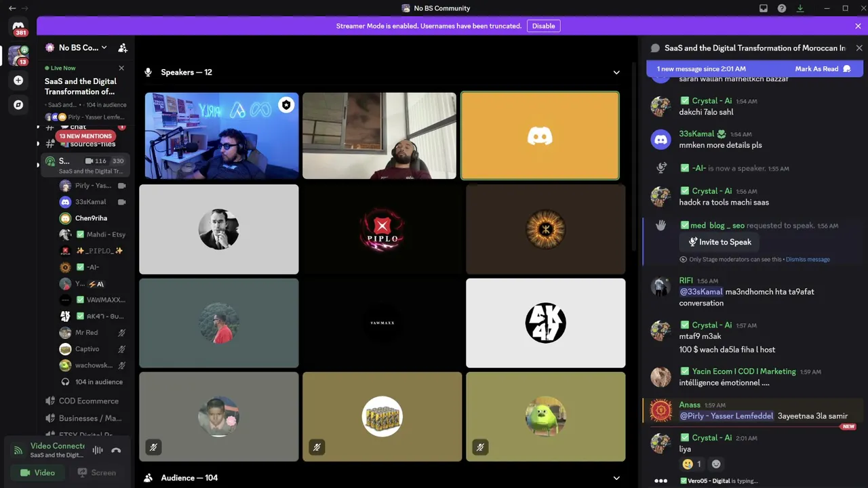Select the No BS Community server icon

(18, 56)
